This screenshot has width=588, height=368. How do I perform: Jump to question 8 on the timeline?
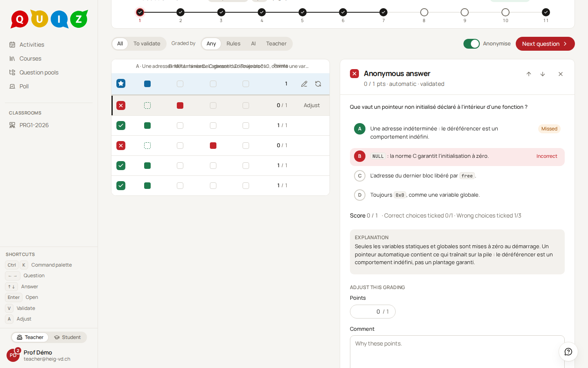click(x=424, y=12)
